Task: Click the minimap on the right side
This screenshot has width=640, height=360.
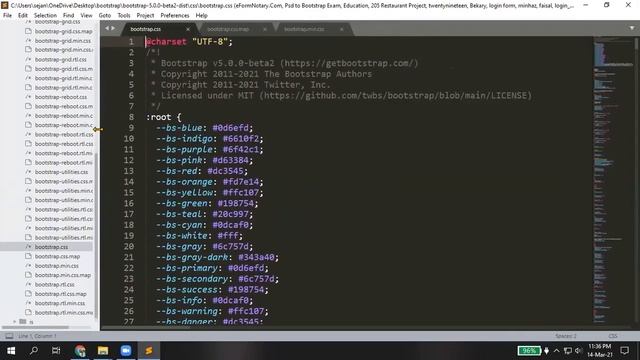Action: click(x=613, y=180)
